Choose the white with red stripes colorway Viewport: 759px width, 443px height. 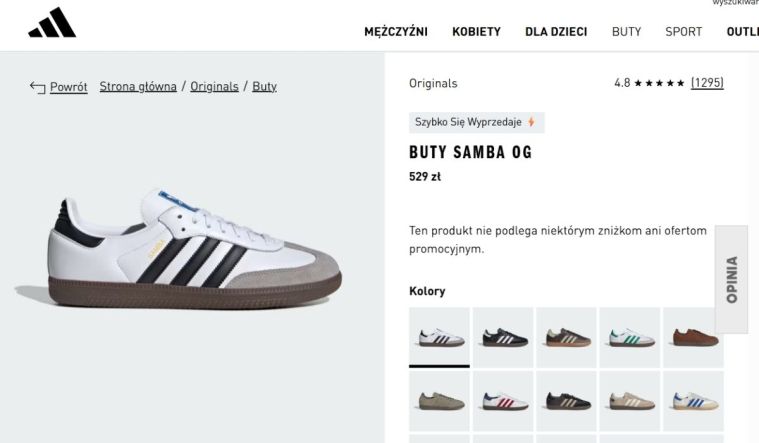503,401
